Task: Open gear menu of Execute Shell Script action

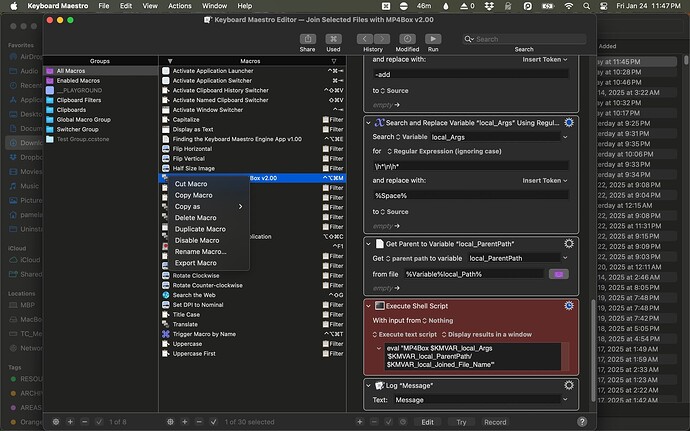Action: click(569, 306)
